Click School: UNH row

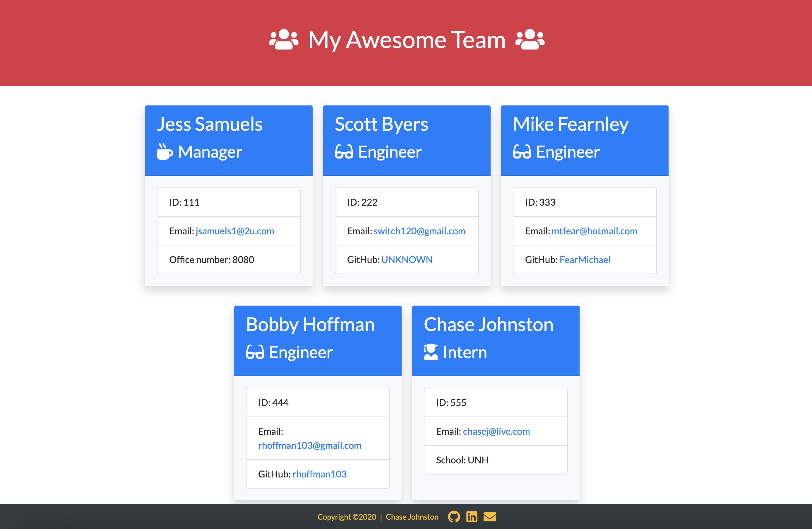(495, 460)
